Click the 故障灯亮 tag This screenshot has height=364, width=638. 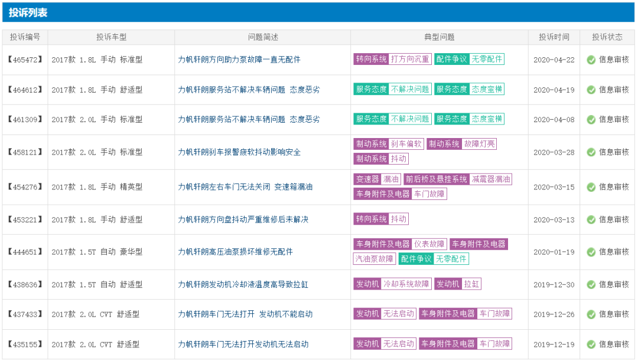coord(479,144)
